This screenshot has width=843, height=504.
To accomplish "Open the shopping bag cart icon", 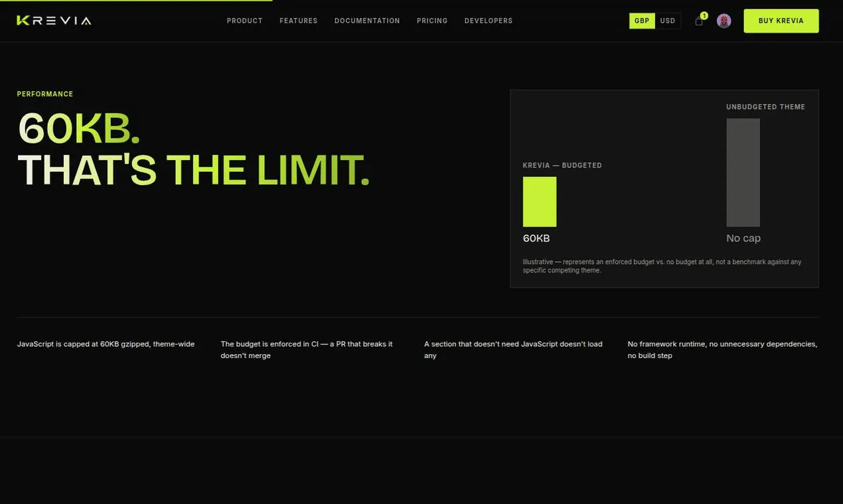I will point(699,21).
